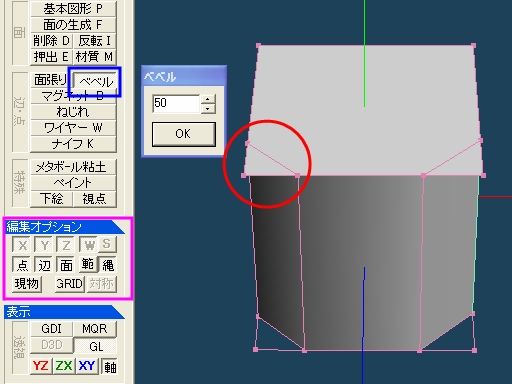
Task: Choose the ねじれ twist tool
Action: [73, 112]
